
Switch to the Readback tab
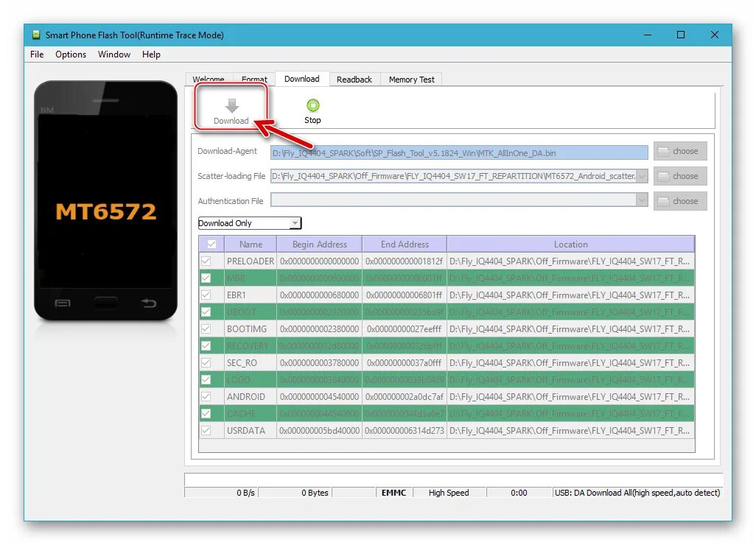point(354,79)
